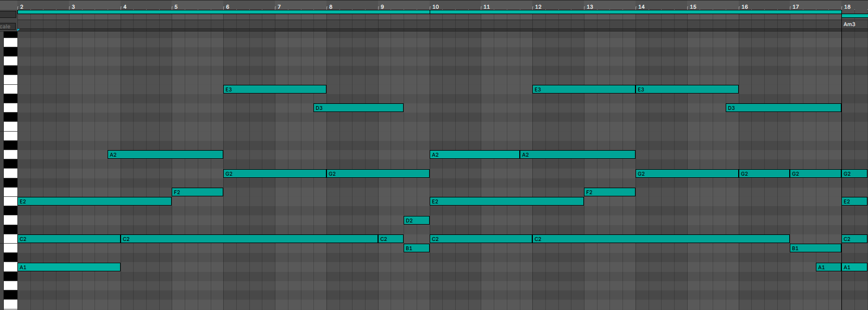
Task: Select the E3 note starting at bar 6
Action: point(274,89)
